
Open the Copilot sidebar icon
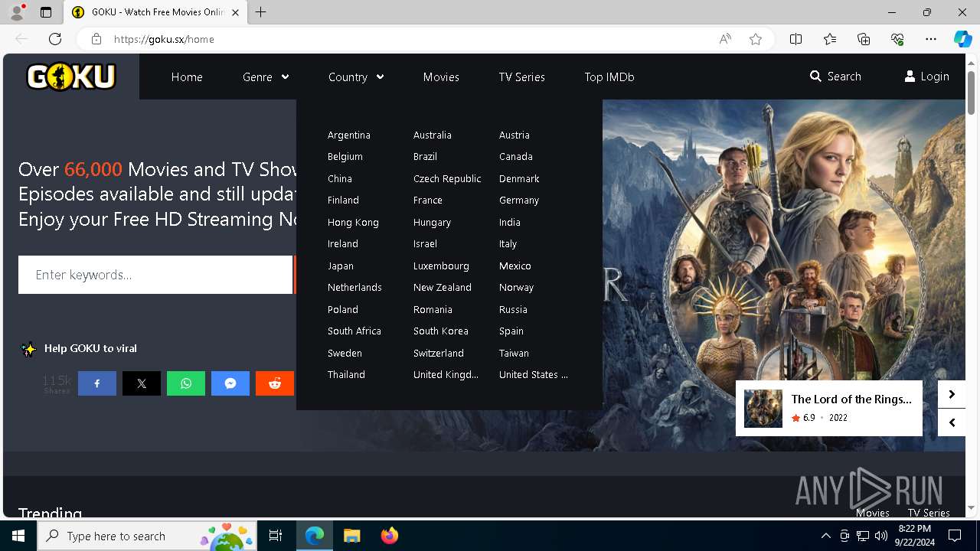pos(962,39)
